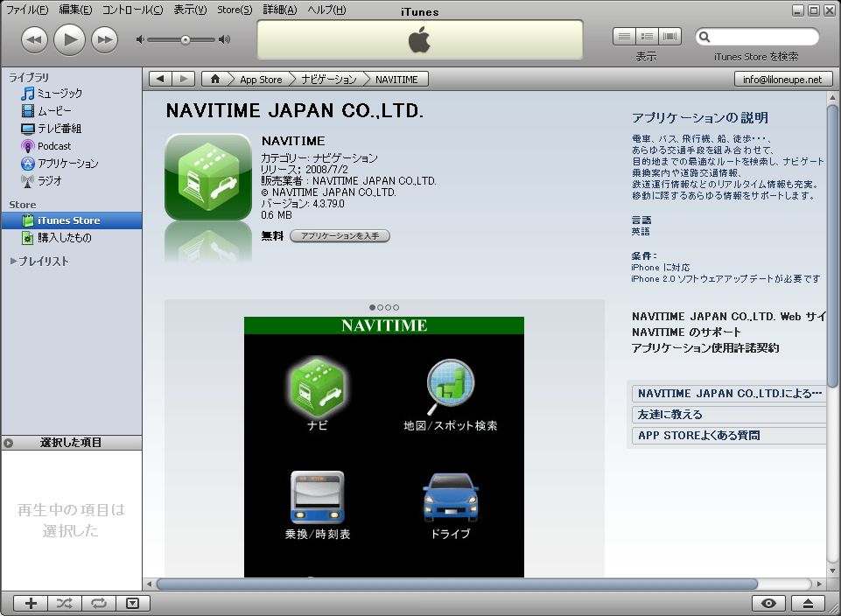Click the volume slider

click(x=185, y=39)
